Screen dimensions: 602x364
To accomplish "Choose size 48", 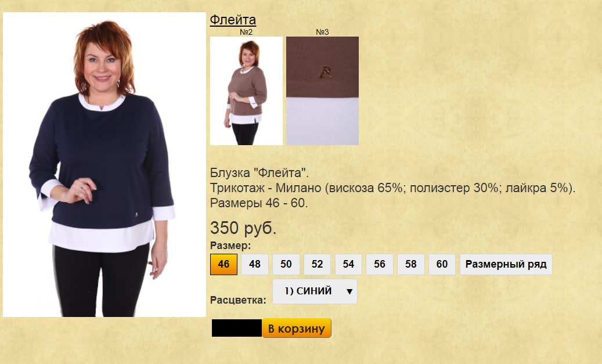I will coord(254,264).
